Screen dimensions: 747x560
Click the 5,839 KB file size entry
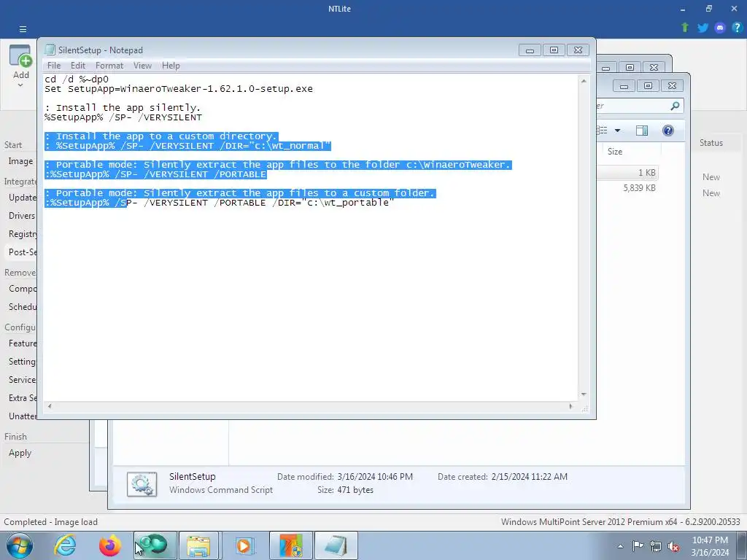[639, 188]
